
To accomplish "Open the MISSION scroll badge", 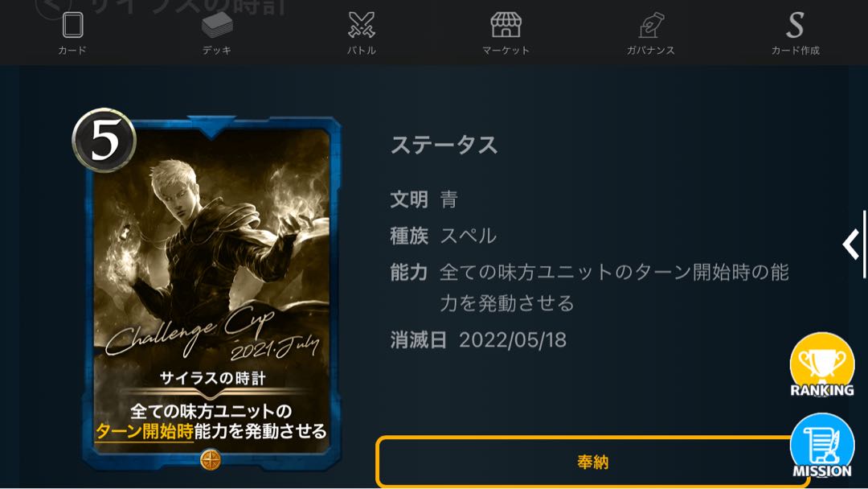I will 822,446.
